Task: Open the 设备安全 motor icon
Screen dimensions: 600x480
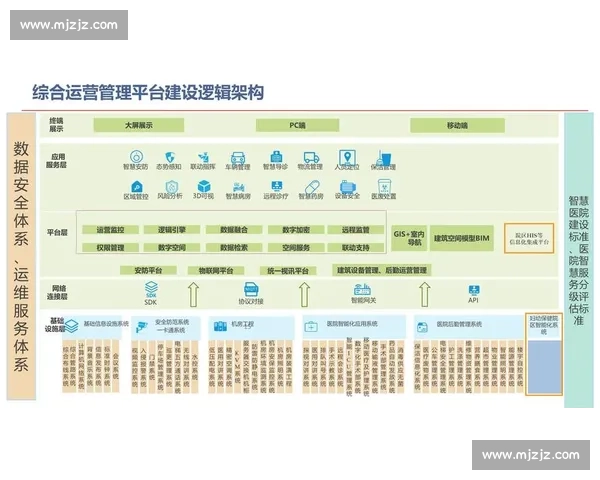Action: pos(348,186)
